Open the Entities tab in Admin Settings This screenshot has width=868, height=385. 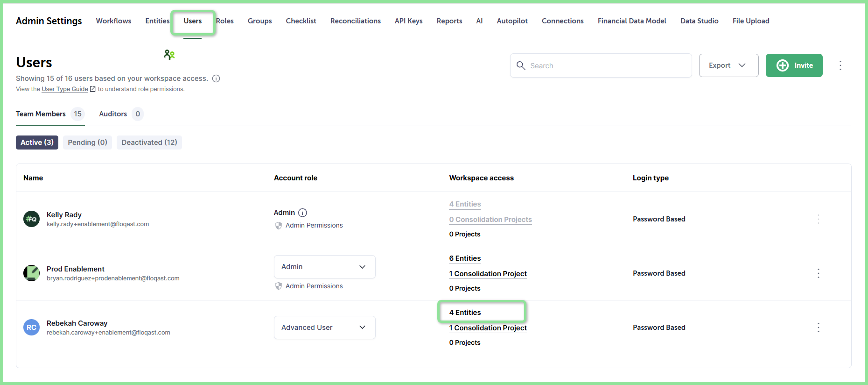[157, 21]
